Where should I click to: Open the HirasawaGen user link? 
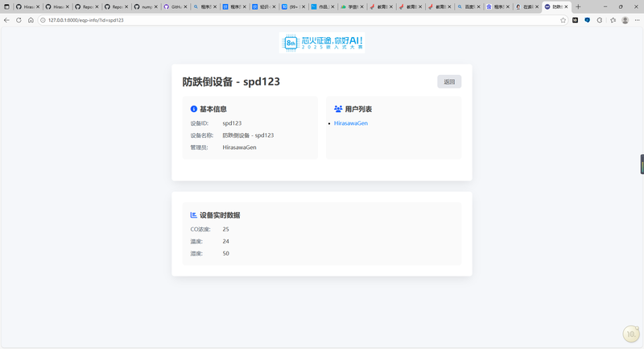pos(351,123)
